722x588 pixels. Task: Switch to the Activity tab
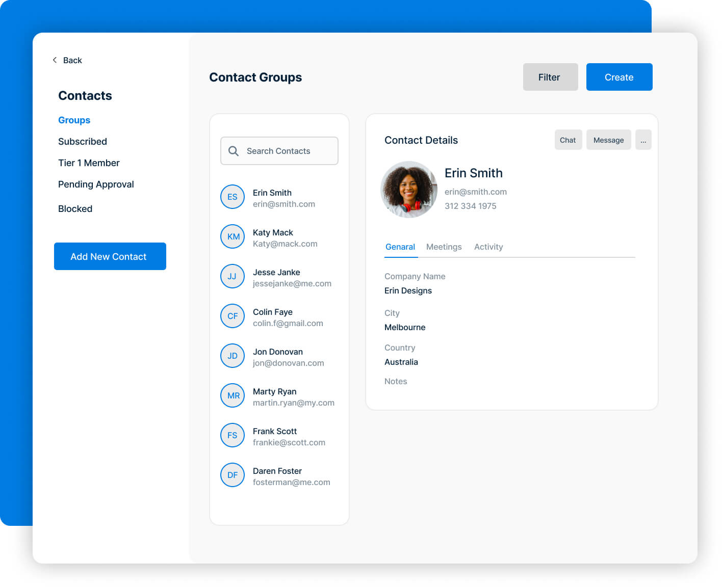click(x=488, y=247)
